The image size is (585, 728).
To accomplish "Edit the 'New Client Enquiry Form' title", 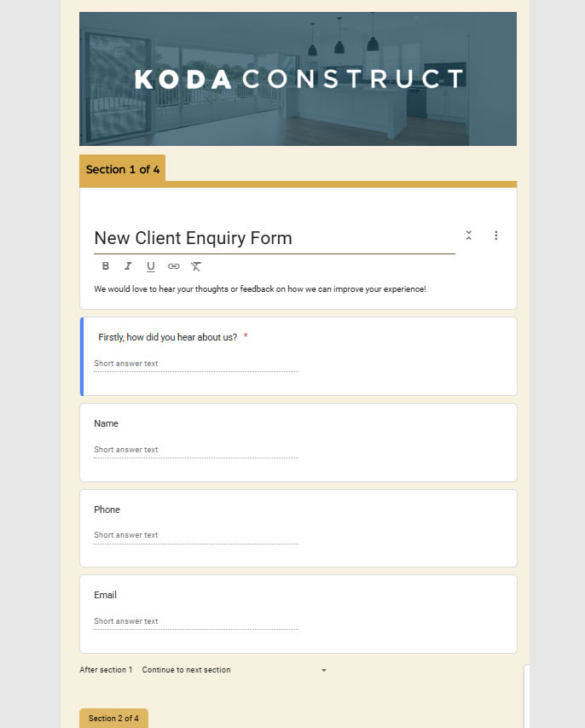I will pos(194,238).
